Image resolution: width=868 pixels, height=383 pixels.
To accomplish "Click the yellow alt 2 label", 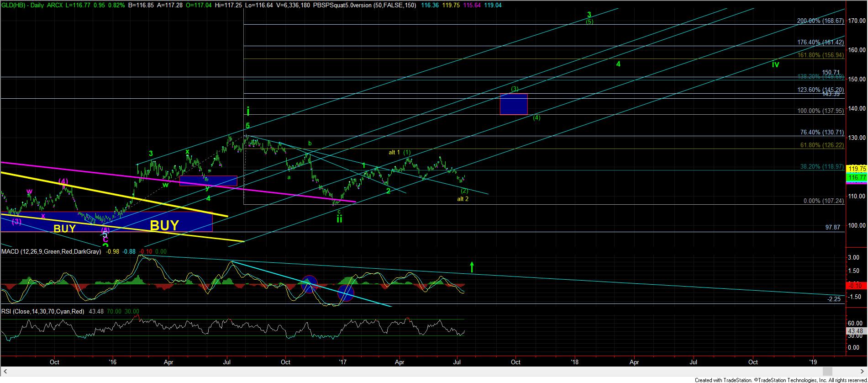I will (x=463, y=199).
